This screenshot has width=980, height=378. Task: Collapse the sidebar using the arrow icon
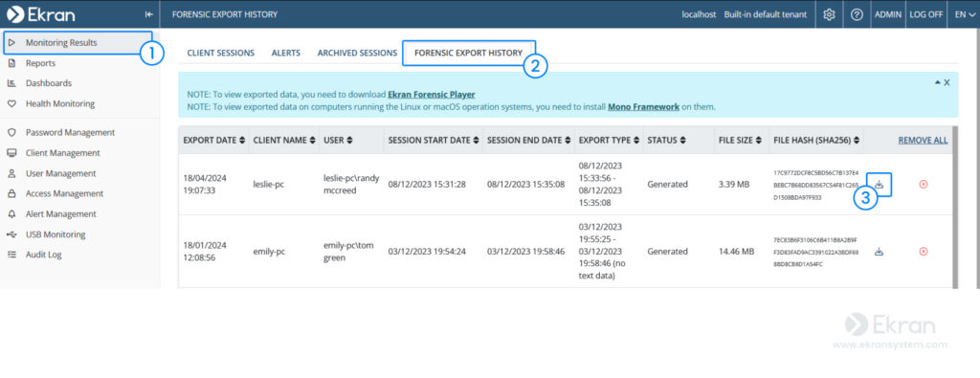(x=148, y=14)
